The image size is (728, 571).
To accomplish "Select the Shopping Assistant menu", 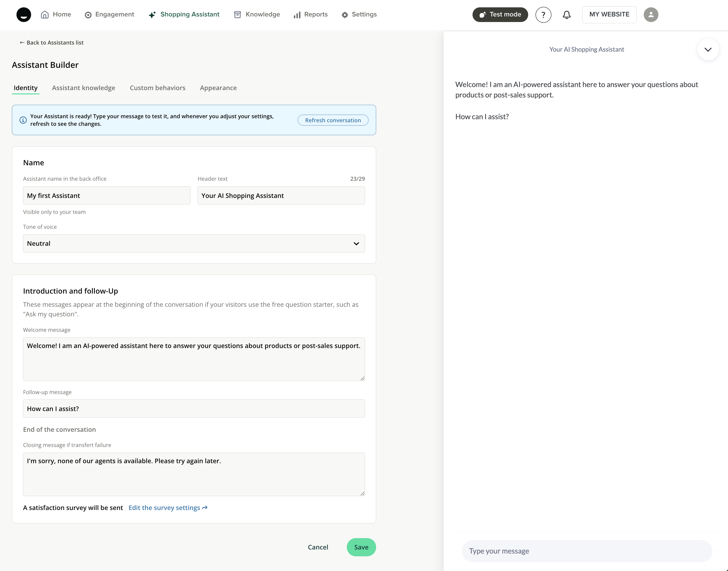I will coord(184,14).
